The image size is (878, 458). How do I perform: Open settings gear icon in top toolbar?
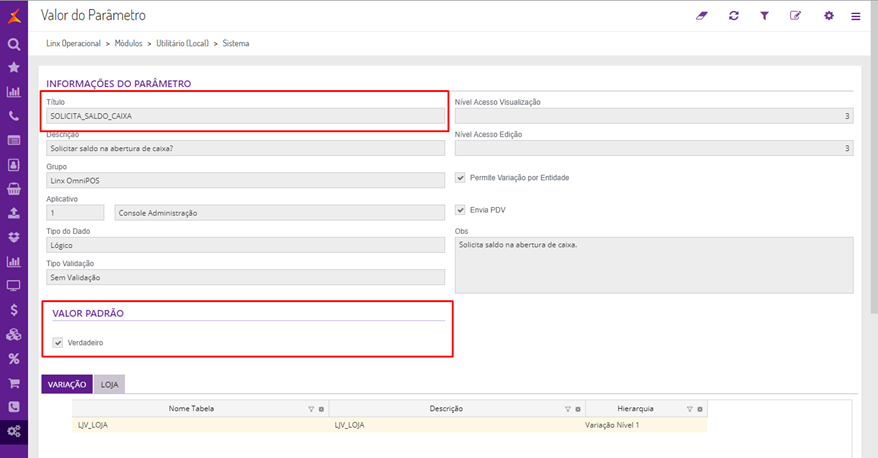pyautogui.click(x=828, y=16)
